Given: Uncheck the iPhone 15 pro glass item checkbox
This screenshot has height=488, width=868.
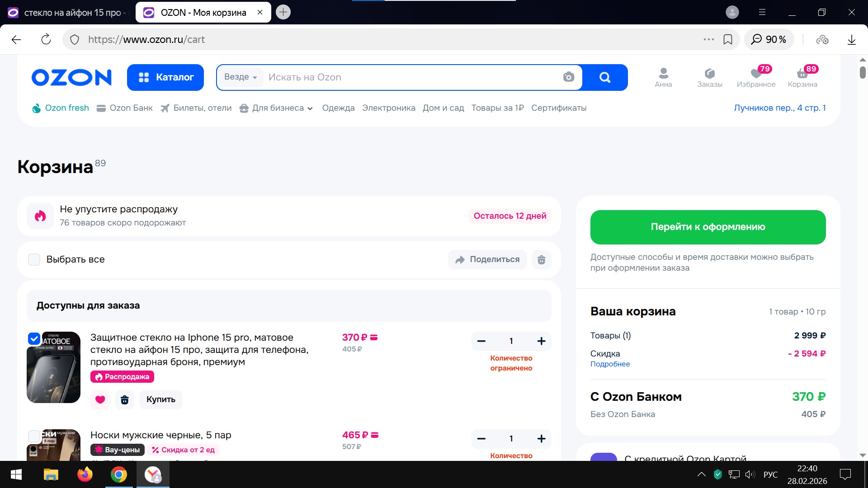Looking at the screenshot, I should click(34, 338).
